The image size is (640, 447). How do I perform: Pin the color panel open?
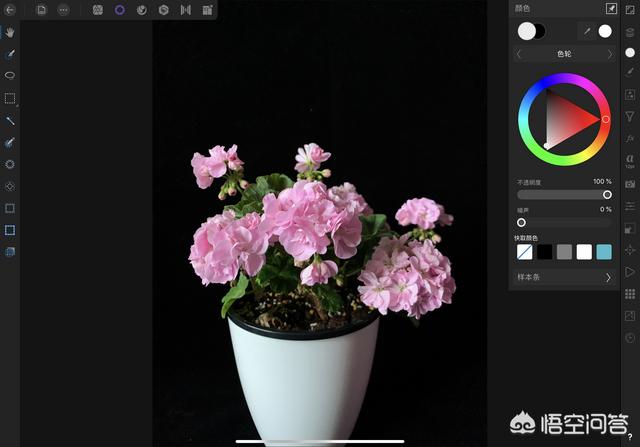tap(611, 9)
